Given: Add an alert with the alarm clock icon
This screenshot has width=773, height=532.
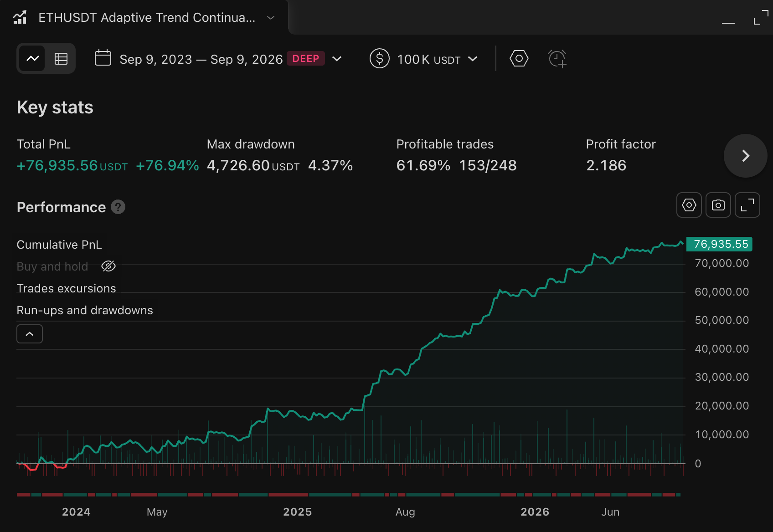Looking at the screenshot, I should pyautogui.click(x=557, y=59).
